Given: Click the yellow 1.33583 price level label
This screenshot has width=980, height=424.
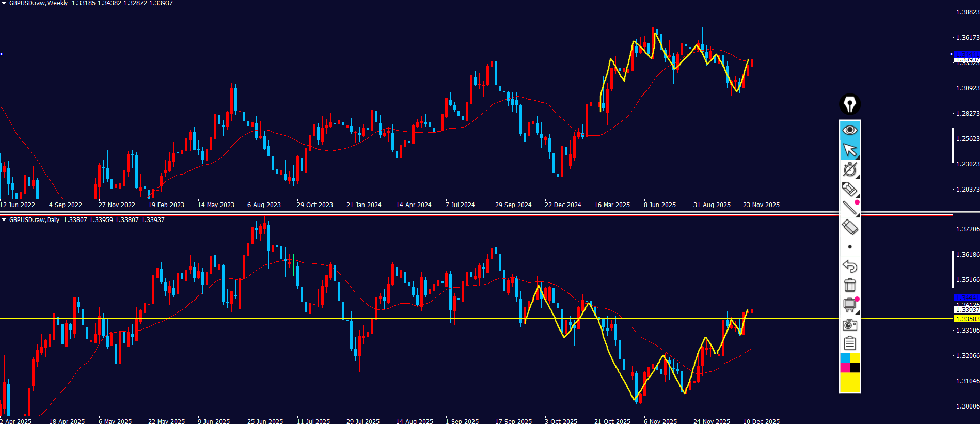Looking at the screenshot, I should tap(967, 319).
